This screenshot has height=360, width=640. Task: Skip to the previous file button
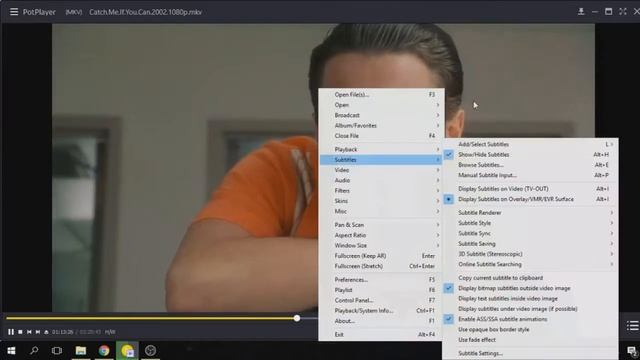pyautogui.click(x=29, y=332)
